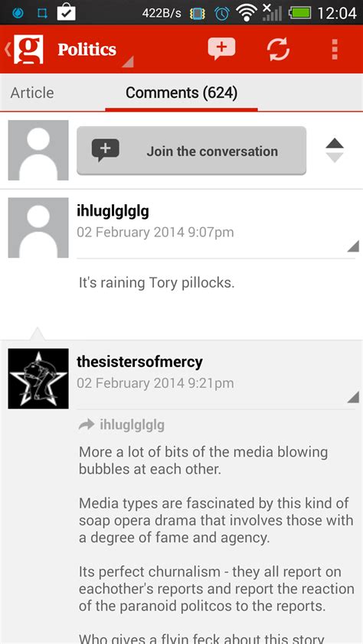
Task: Tap Join the conversation button
Action: click(191, 151)
